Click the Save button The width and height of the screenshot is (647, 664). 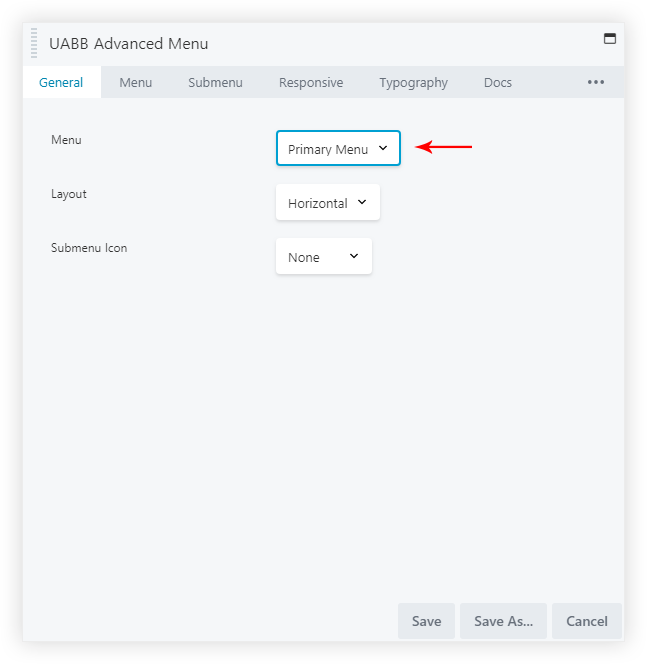[426, 621]
